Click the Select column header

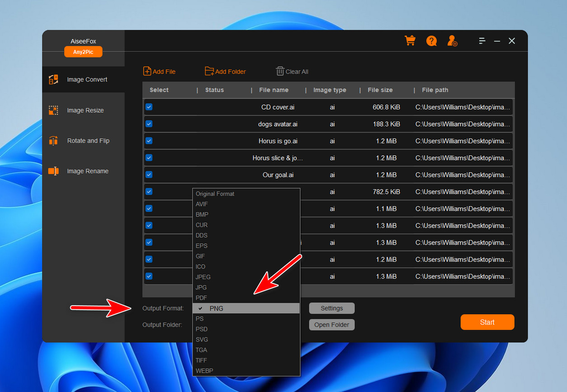(159, 90)
